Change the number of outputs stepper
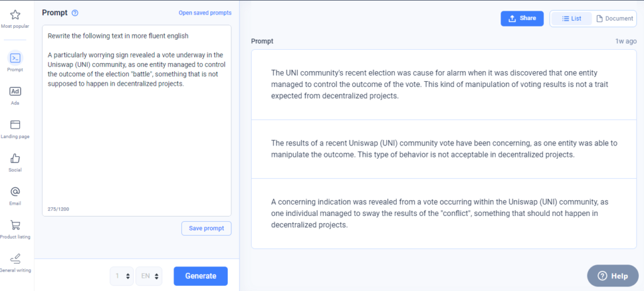 (x=121, y=276)
